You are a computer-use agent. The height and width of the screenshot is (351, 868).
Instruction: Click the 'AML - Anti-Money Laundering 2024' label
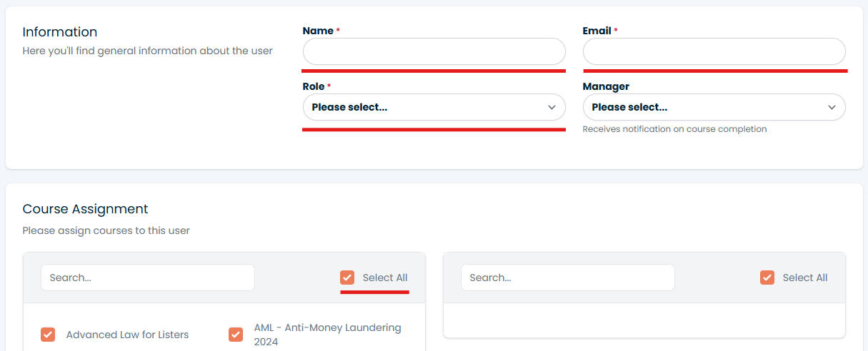(328, 335)
